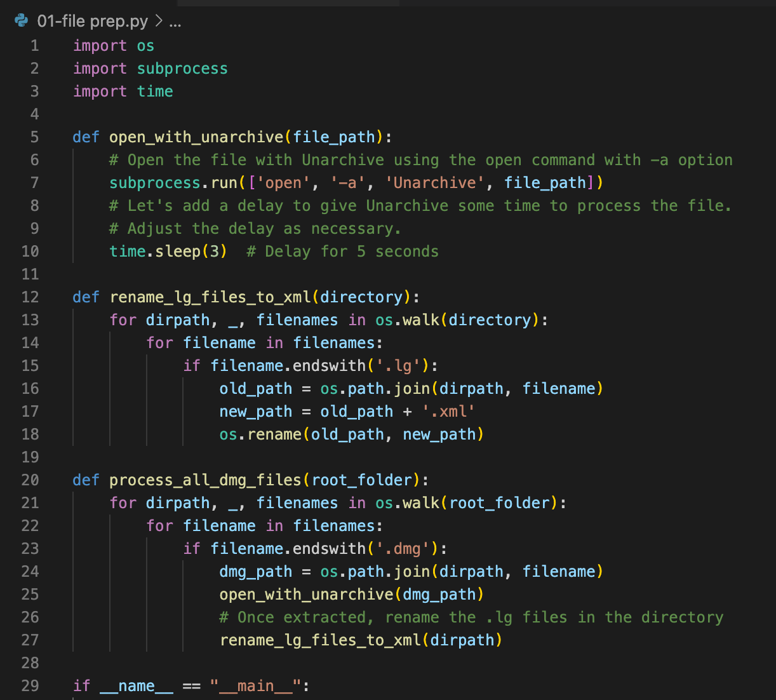
Task: Click the string '-a' on line 7
Action: coord(347,183)
